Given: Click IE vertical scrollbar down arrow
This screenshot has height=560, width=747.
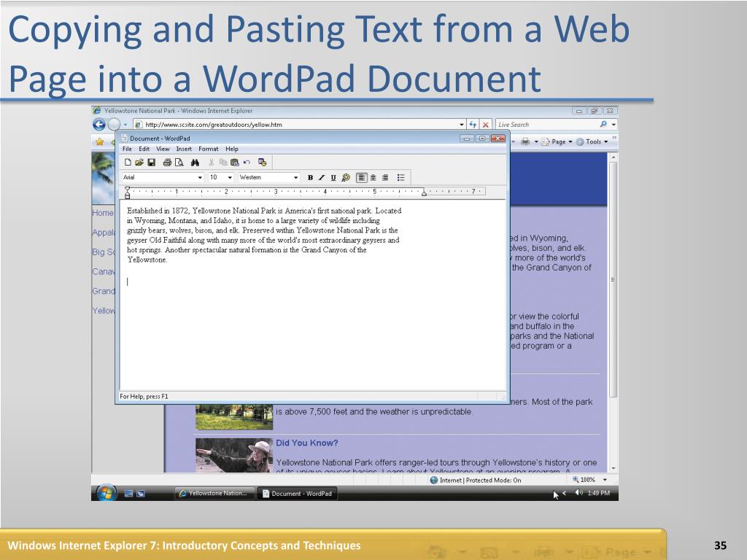Looking at the screenshot, I should [614, 469].
